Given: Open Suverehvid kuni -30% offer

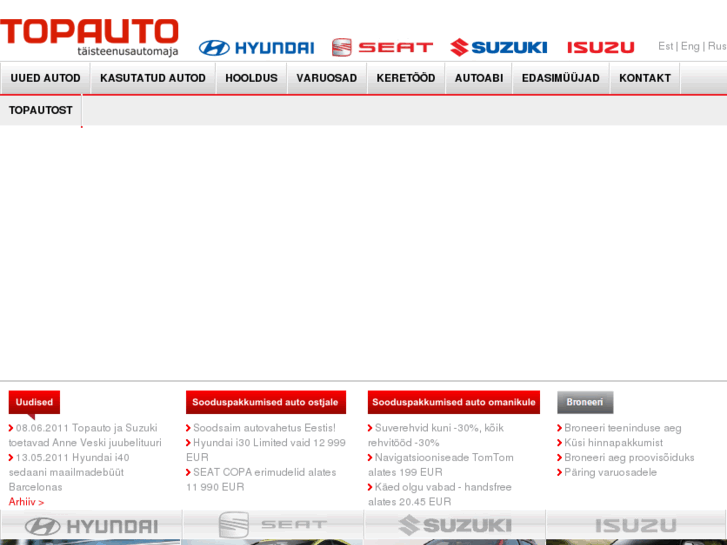Looking at the screenshot, I should point(436,435).
